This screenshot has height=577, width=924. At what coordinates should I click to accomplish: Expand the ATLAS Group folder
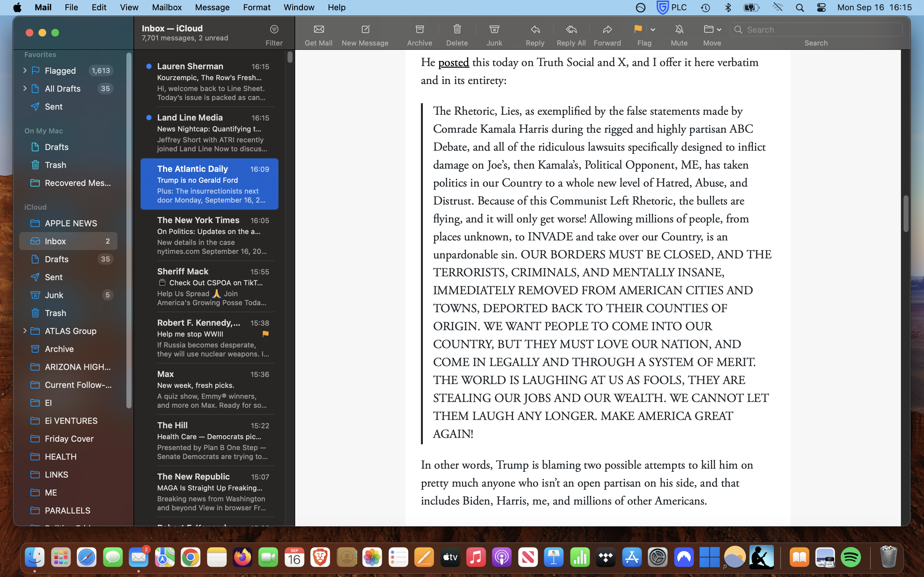coord(25,331)
